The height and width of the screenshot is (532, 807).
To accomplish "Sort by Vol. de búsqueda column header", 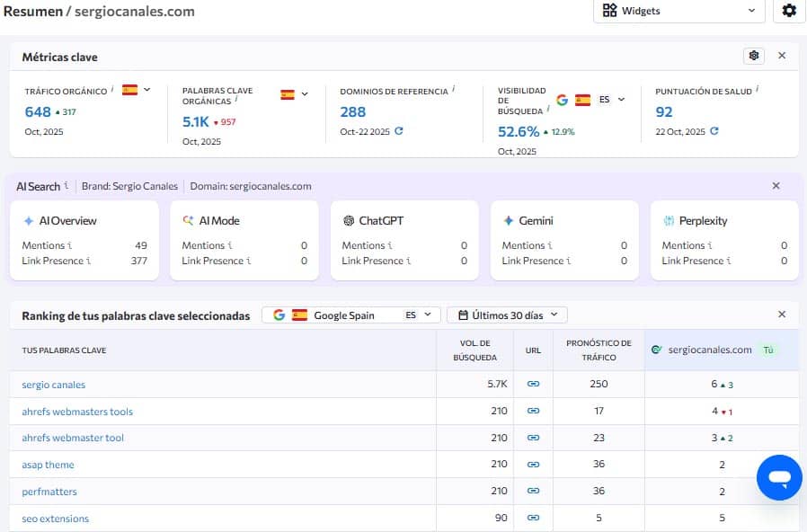I will pos(474,350).
